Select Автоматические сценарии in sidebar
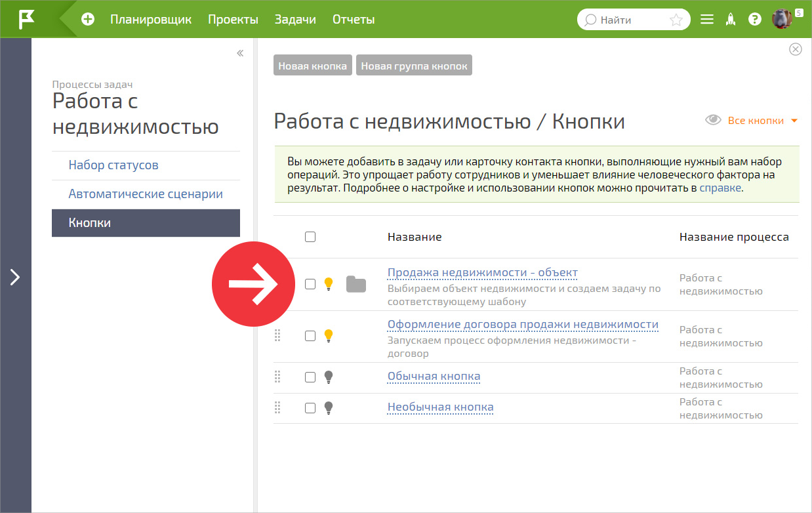Screen dimensions: 812x513 [x=146, y=194]
